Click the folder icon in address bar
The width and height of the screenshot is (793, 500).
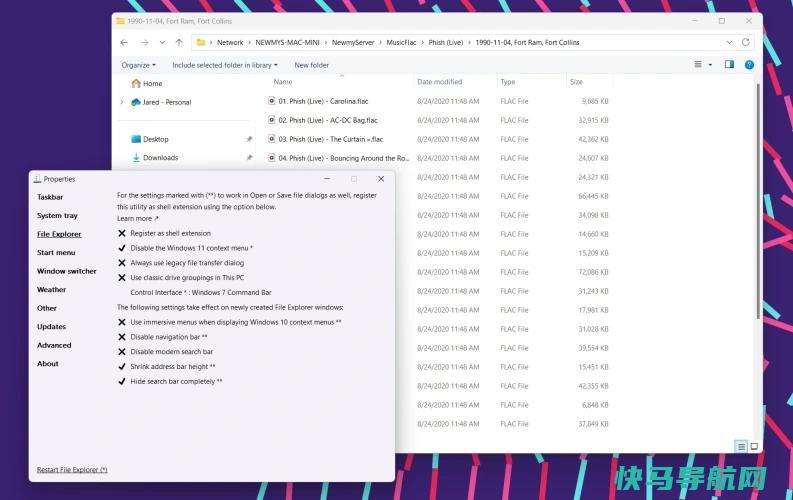(x=201, y=42)
